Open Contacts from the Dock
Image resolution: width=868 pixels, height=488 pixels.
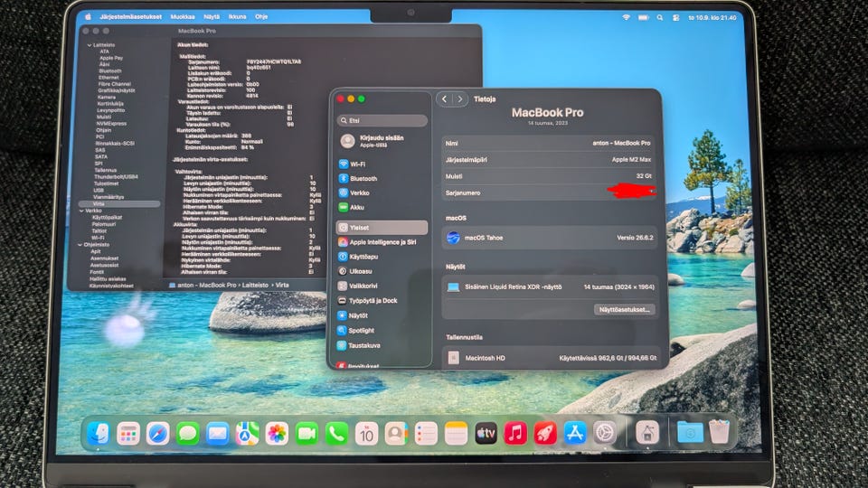[396, 434]
